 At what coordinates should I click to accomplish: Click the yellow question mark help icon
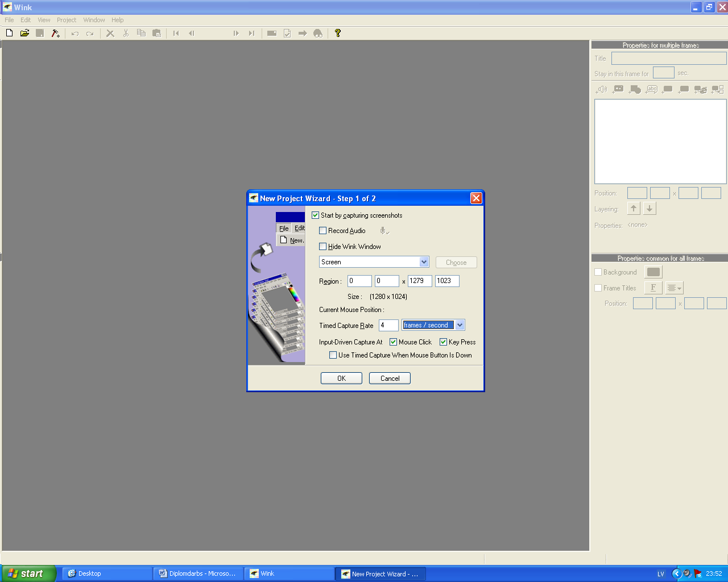click(x=337, y=33)
